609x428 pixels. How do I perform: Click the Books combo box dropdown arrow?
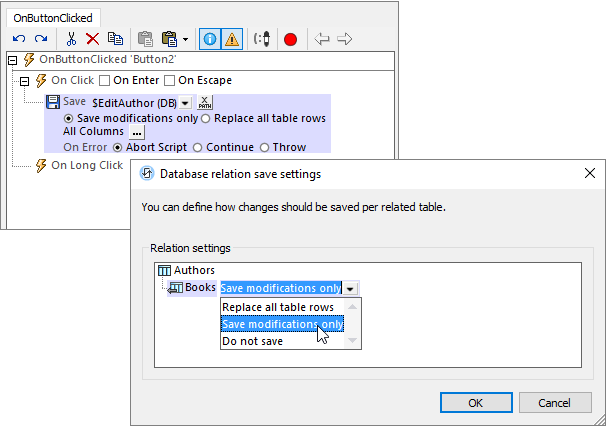351,288
